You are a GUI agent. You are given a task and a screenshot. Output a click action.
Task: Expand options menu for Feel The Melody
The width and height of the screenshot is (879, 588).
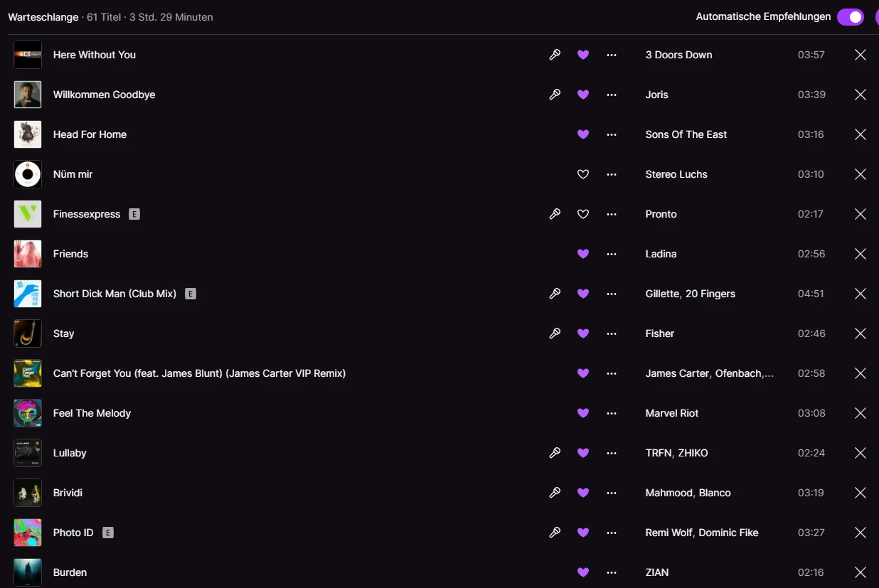click(x=612, y=413)
